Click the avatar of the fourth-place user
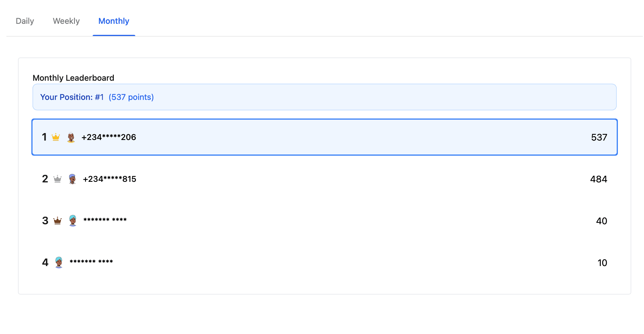The image size is (644, 334). click(59, 263)
